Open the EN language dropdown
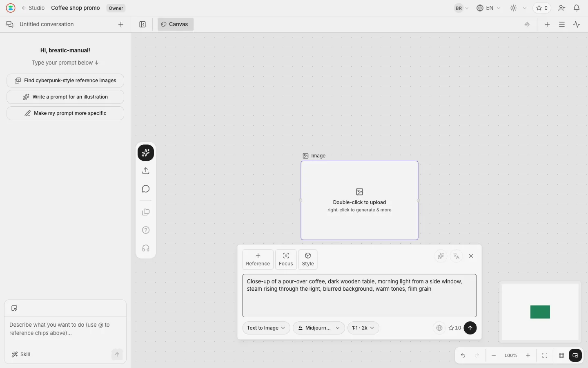Screen dimensions: 588x368 point(488,8)
